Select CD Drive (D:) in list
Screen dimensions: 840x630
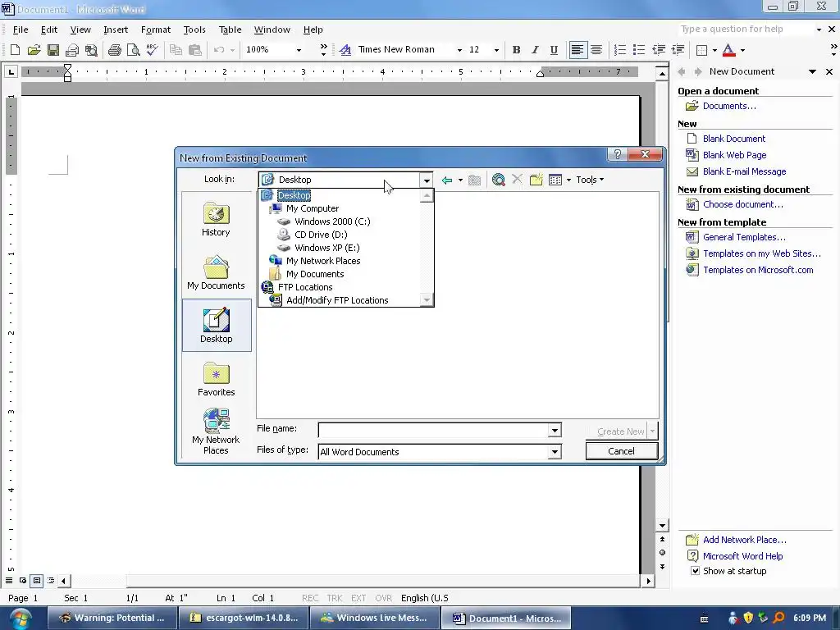(321, 235)
